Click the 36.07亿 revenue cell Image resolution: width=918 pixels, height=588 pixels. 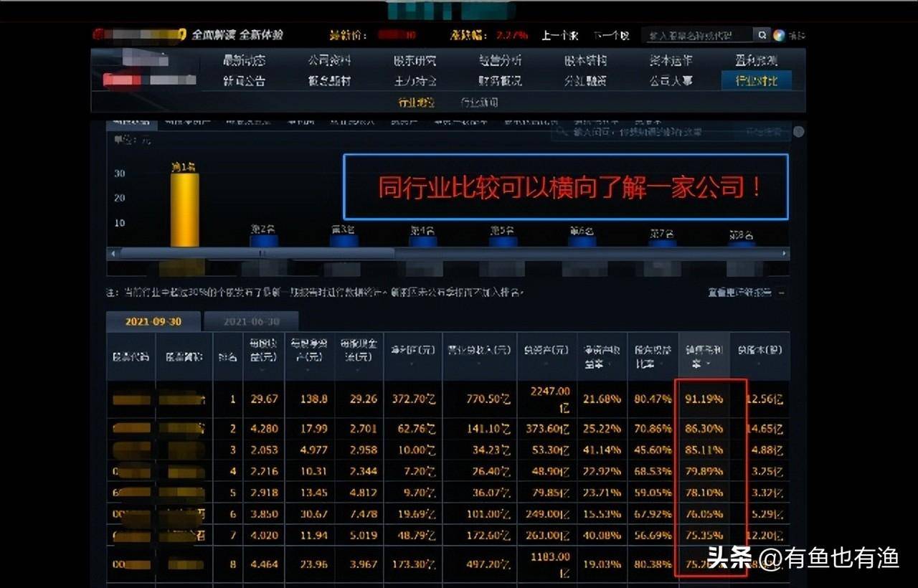[x=490, y=493]
